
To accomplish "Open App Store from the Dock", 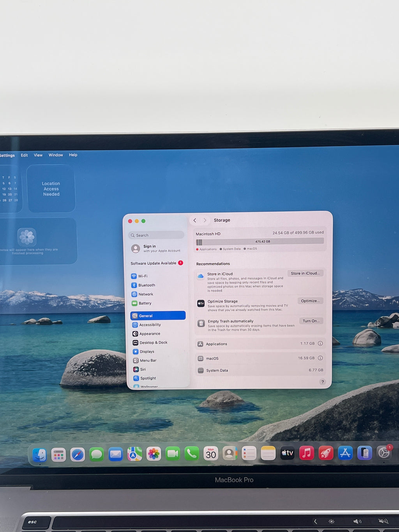I will point(345,453).
